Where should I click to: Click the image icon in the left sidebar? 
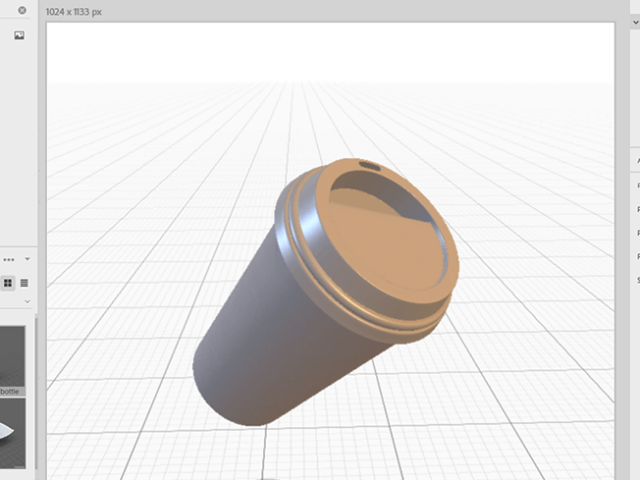coord(19,36)
